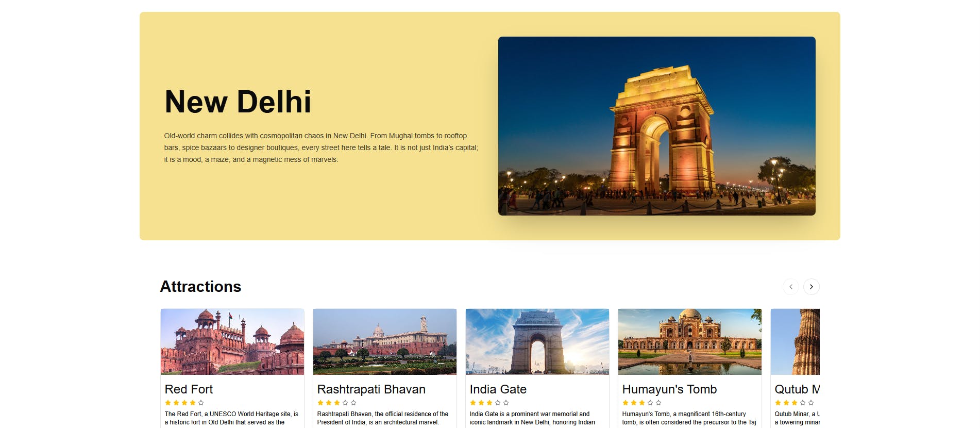
Task: Click the previous arrow in Attractions carousel
Action: (x=790, y=287)
